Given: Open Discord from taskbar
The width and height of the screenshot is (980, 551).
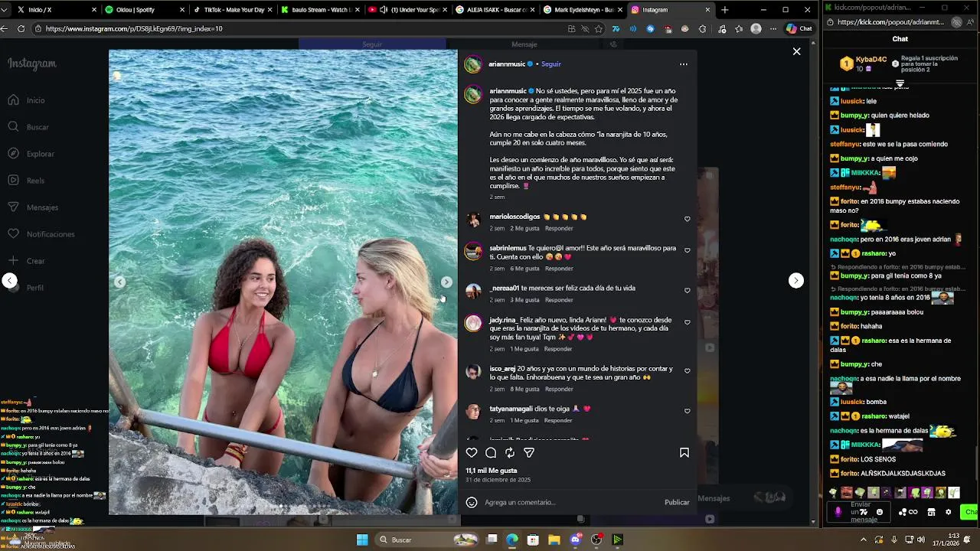Looking at the screenshot, I should pyautogui.click(x=575, y=540).
